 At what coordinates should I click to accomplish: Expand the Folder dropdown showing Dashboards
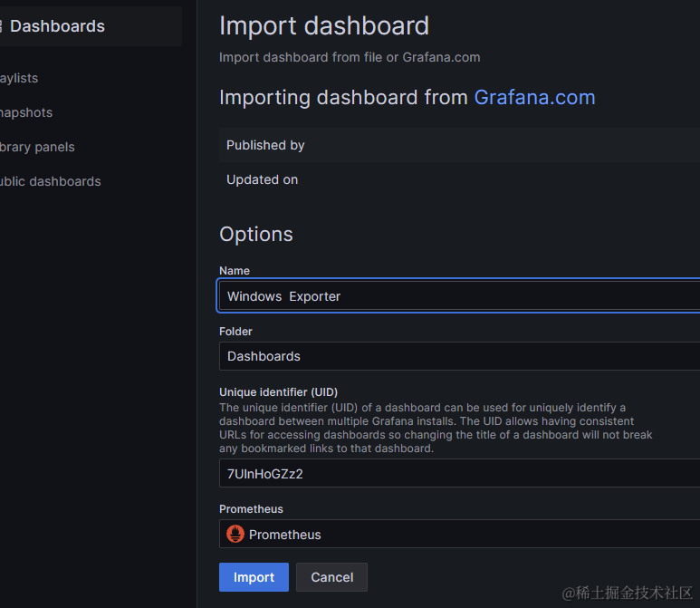(x=459, y=356)
